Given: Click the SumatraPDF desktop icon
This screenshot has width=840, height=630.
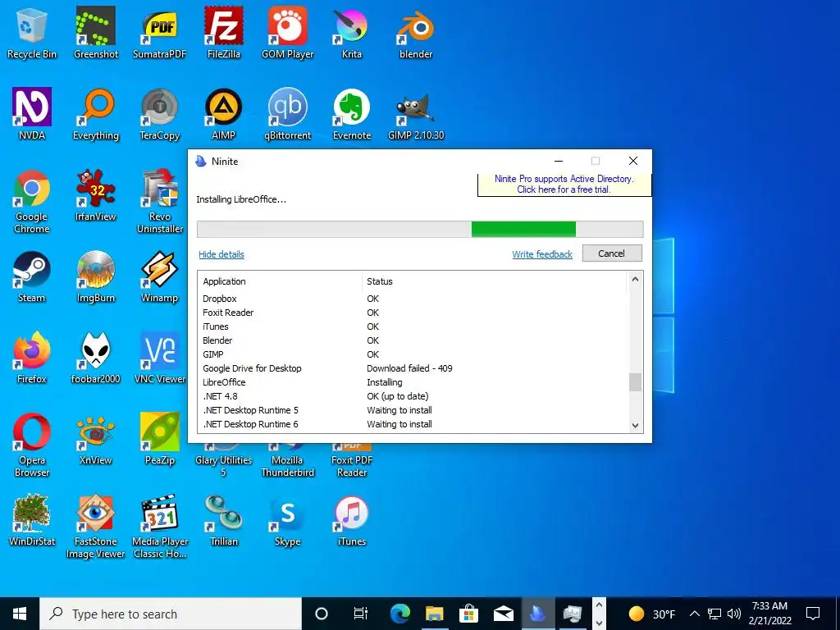Looking at the screenshot, I should click(x=160, y=33).
